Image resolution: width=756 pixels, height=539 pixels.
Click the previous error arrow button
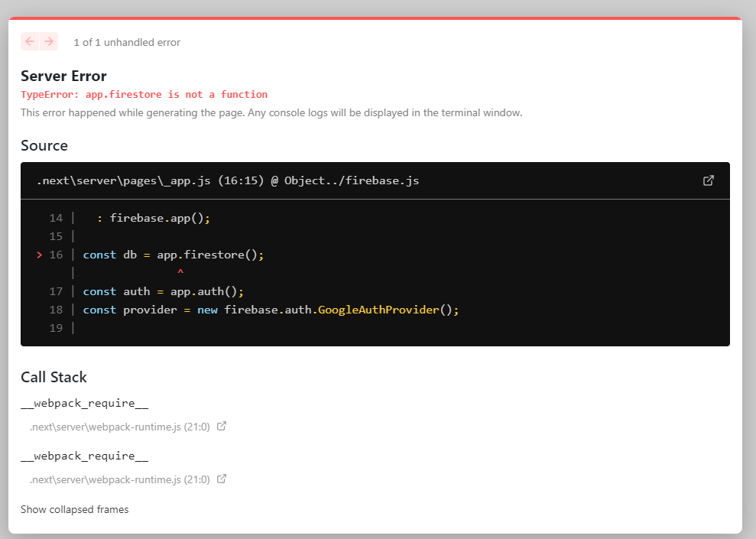click(30, 42)
